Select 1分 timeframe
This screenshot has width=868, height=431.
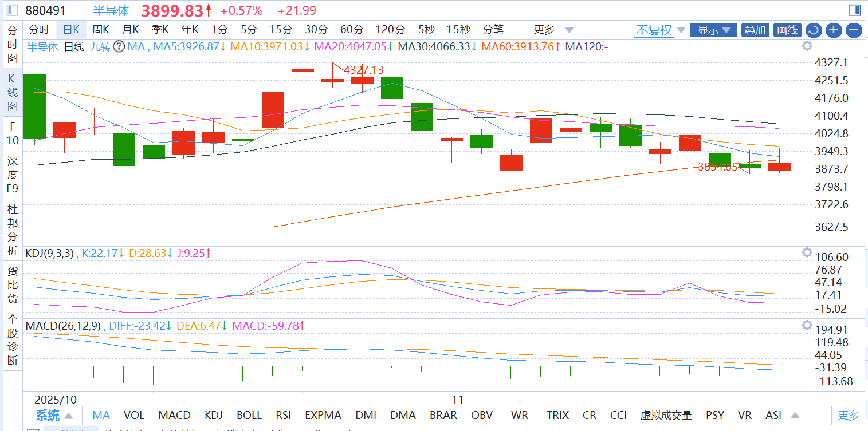point(219,30)
